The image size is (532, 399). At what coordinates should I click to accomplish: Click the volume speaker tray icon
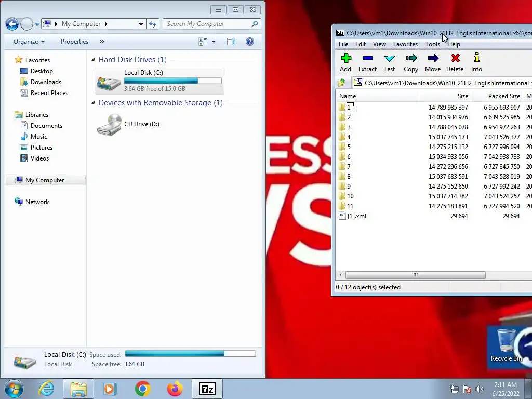click(x=480, y=389)
